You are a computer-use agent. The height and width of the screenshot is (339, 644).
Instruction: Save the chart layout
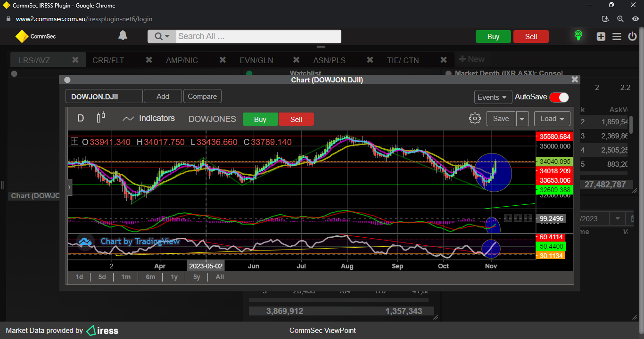(x=501, y=119)
